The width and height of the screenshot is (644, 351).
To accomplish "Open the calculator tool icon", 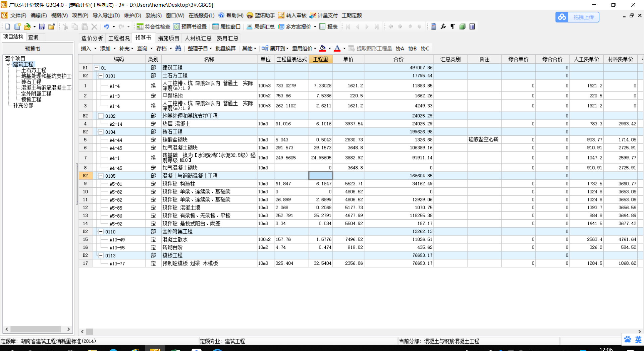I will pos(434,26).
